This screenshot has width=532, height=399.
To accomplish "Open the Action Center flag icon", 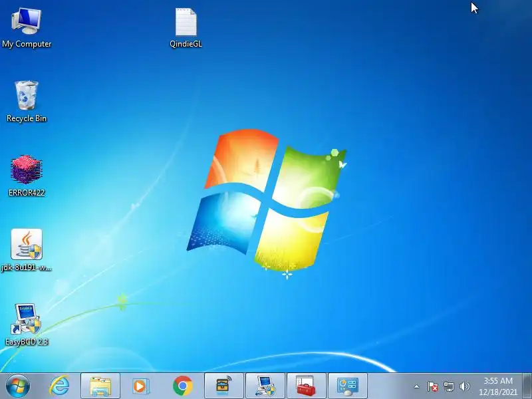I will click(x=433, y=386).
